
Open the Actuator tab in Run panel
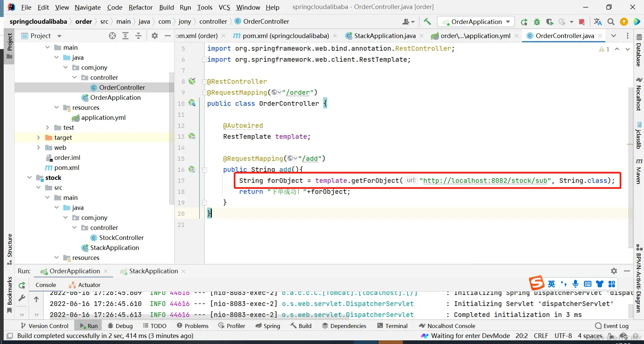pyautogui.click(x=84, y=285)
